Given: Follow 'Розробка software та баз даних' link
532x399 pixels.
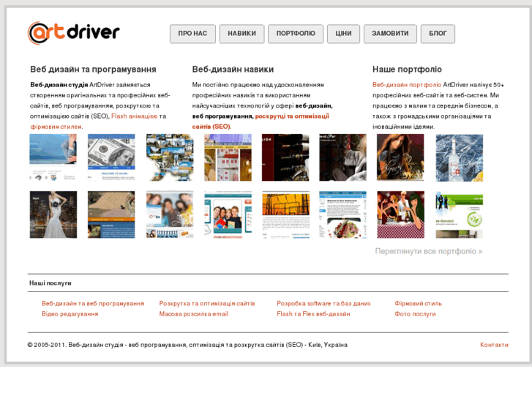Looking at the screenshot, I should 323,304.
